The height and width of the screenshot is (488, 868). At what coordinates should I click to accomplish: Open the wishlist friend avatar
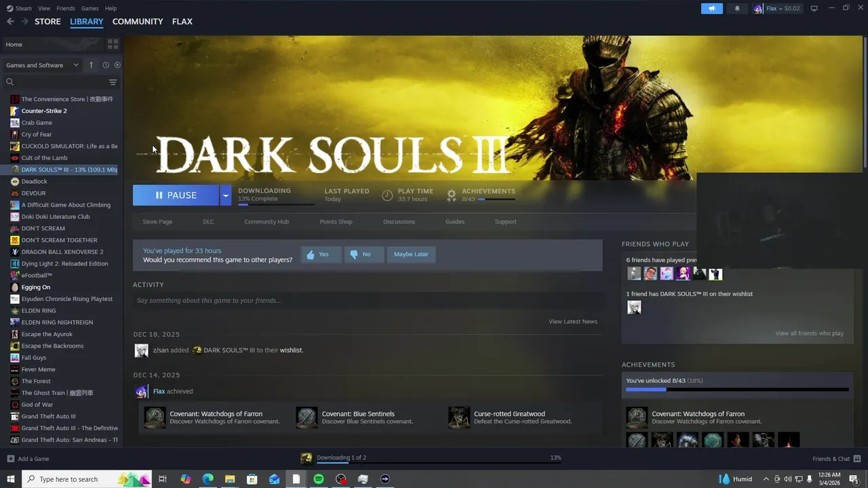tap(634, 308)
